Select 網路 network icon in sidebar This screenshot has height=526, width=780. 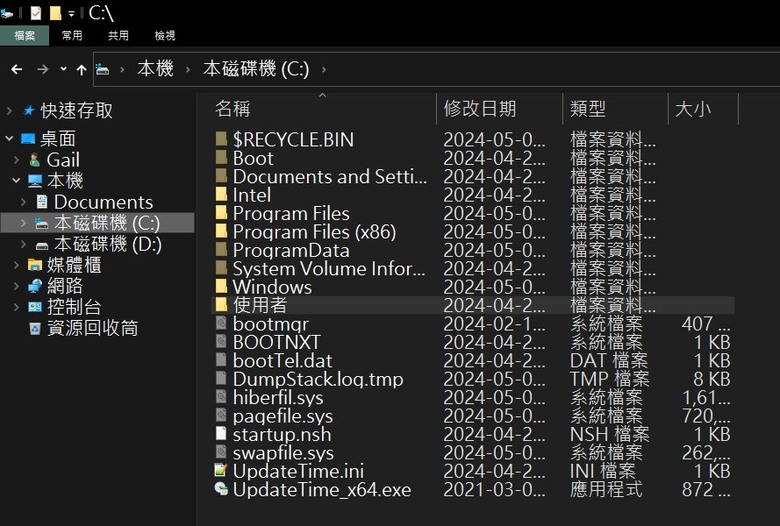coord(35,286)
